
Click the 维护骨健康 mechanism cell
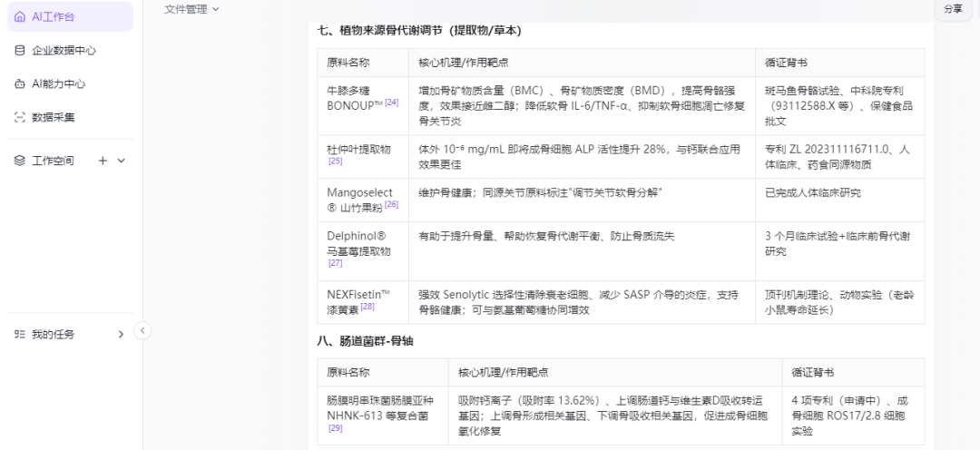[x=582, y=200]
